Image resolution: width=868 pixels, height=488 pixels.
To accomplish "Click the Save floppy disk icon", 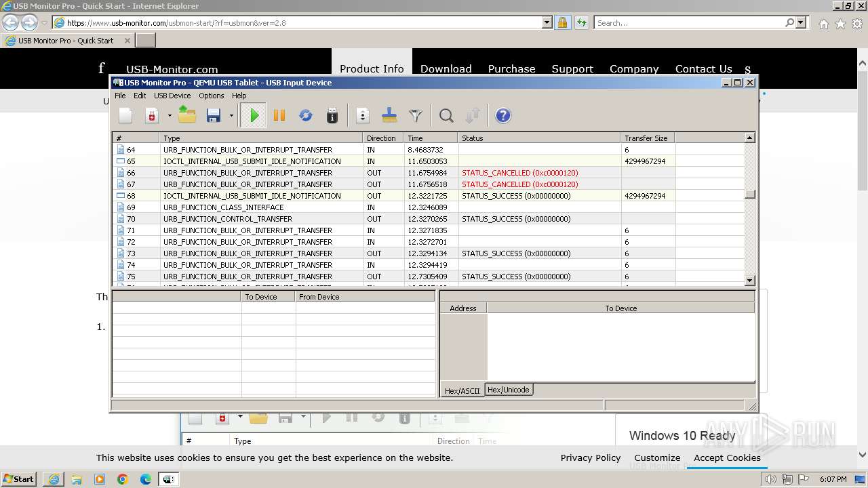I will 214,116.
